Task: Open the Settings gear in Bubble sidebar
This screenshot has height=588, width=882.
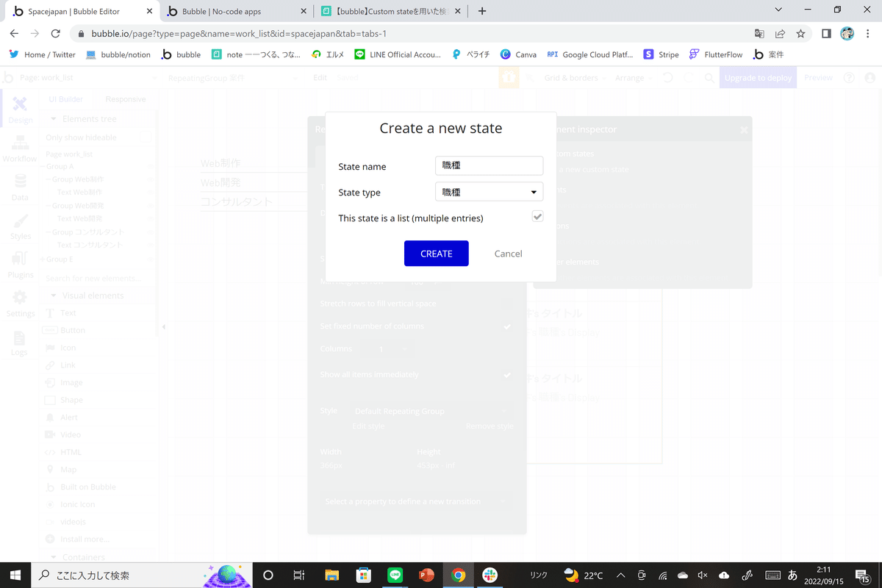Action: click(21, 304)
